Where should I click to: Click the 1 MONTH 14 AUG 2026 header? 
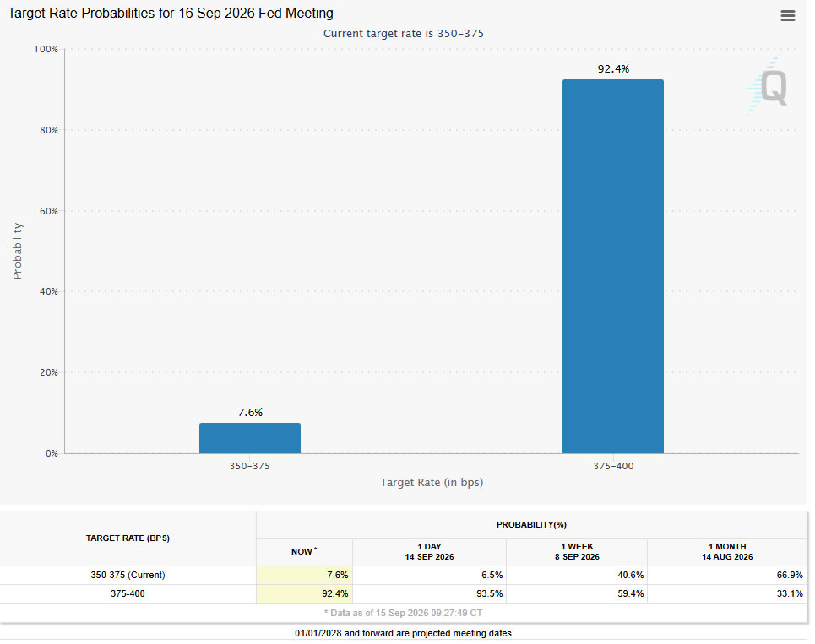click(x=727, y=551)
